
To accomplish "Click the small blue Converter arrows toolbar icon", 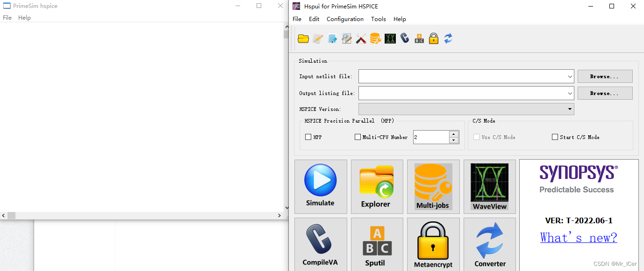I will (x=448, y=38).
